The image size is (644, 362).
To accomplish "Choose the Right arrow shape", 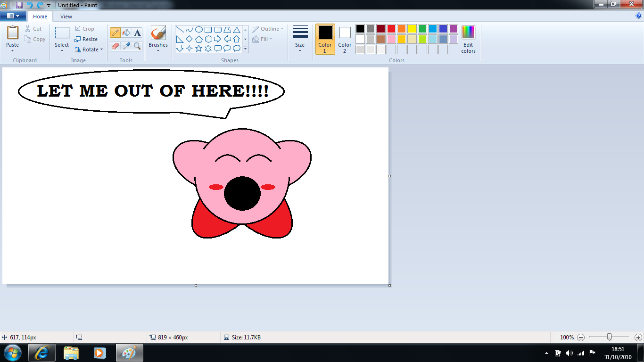I will pyautogui.click(x=217, y=39).
